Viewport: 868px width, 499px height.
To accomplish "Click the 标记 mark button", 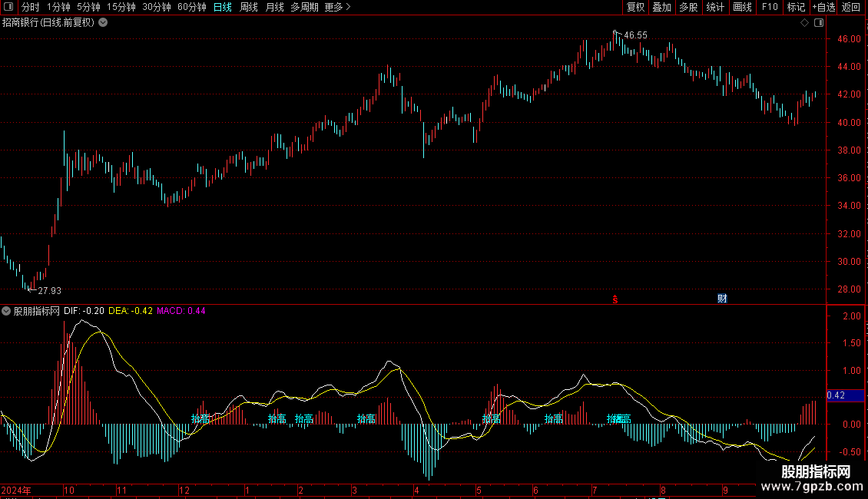I will point(796,7).
